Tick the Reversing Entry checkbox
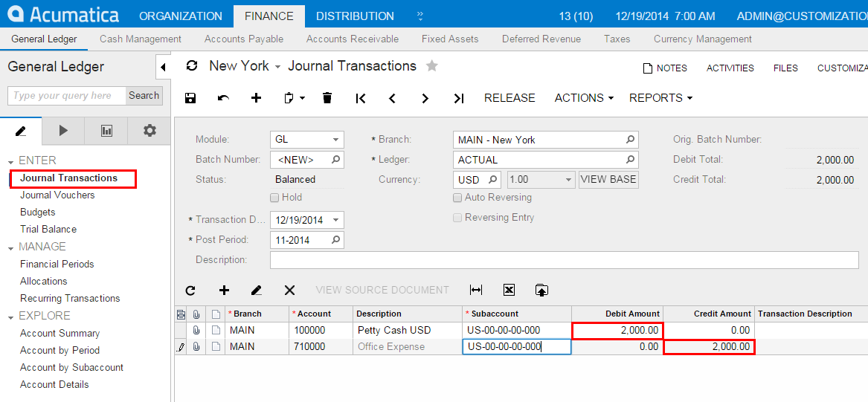The height and width of the screenshot is (402, 868). pyautogui.click(x=457, y=218)
